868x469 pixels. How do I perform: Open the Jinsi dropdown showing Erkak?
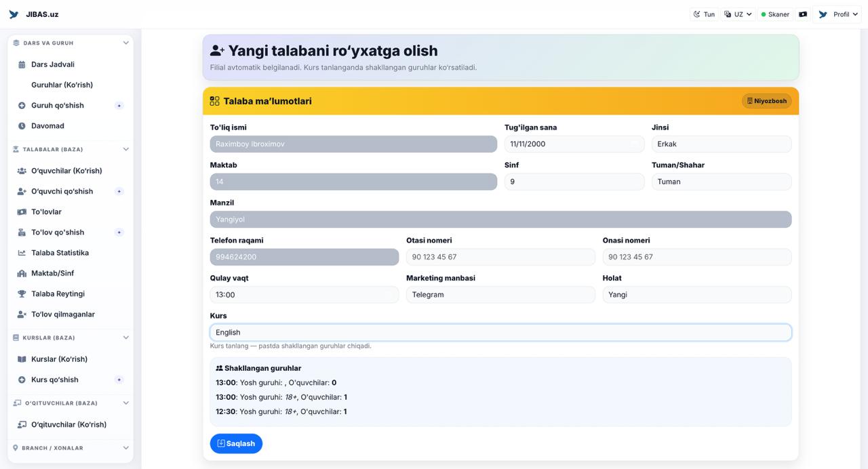pos(721,144)
